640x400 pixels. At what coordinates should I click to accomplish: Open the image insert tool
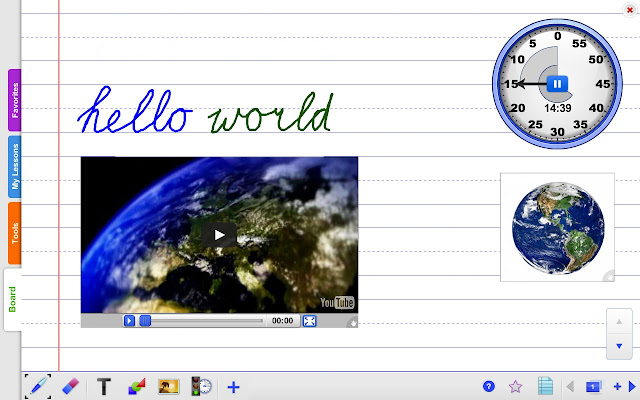point(169,386)
